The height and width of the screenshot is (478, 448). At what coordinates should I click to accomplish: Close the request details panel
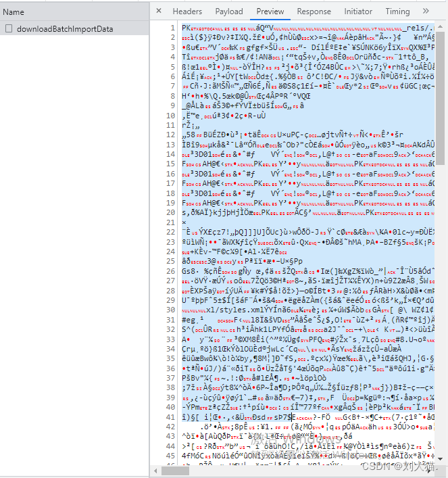(159, 11)
